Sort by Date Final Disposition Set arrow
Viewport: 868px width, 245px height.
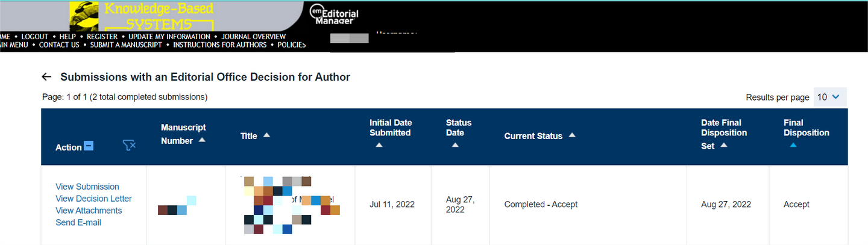pyautogui.click(x=724, y=146)
